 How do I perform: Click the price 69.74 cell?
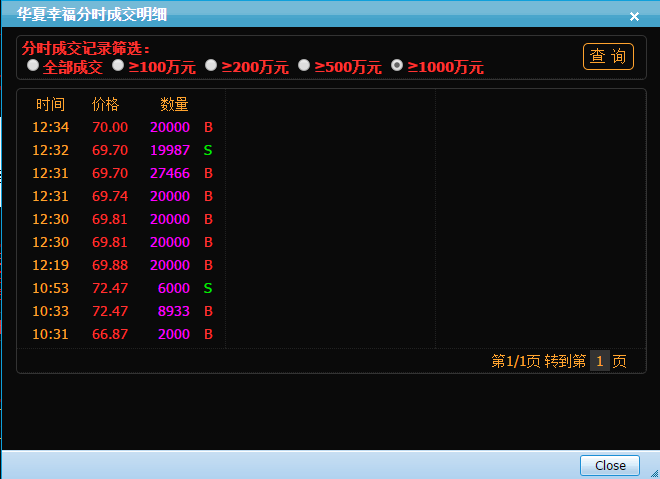[110, 196]
